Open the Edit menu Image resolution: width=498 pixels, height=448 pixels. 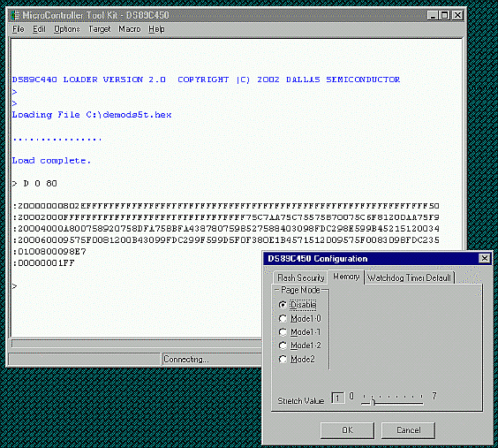click(39, 29)
